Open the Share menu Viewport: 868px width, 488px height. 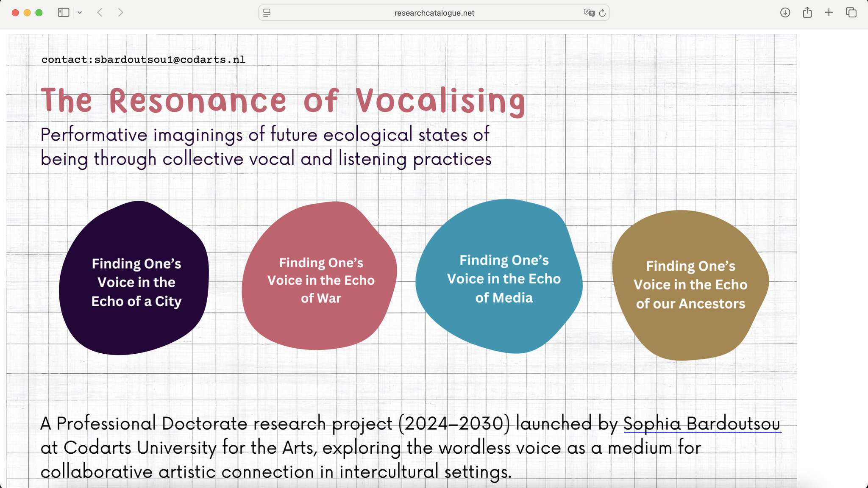[807, 12]
